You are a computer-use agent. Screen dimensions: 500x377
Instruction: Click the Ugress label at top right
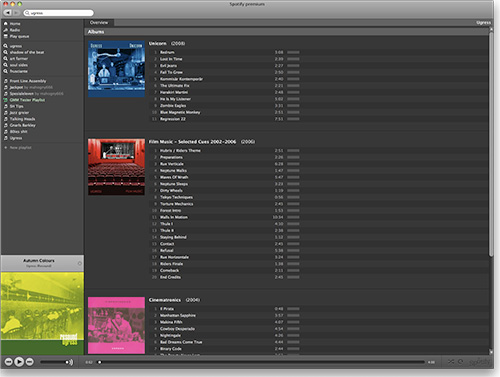[x=483, y=23]
